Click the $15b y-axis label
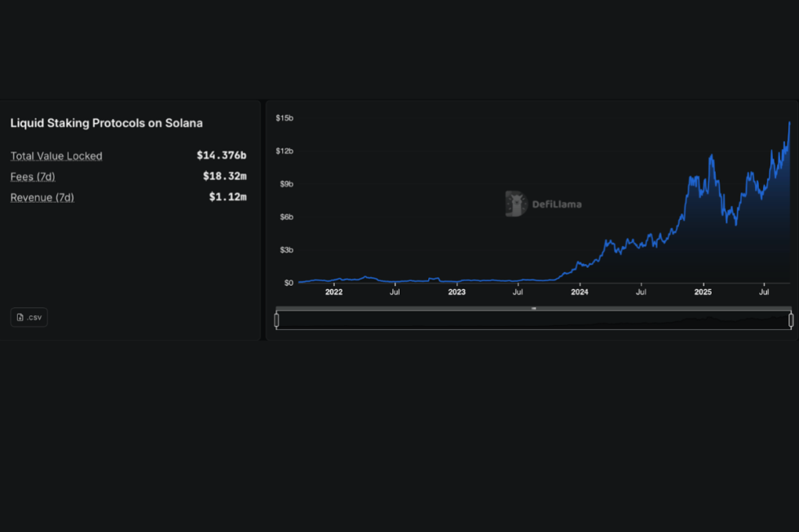 pyautogui.click(x=285, y=118)
